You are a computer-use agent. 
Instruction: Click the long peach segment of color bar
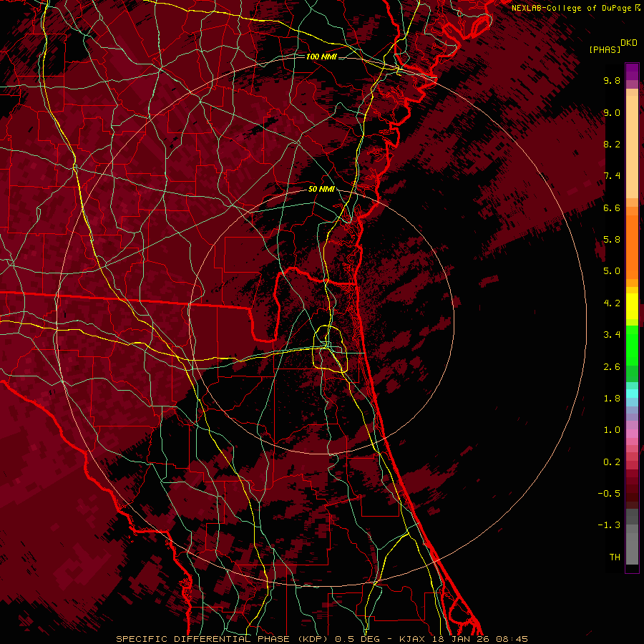[x=632, y=147]
